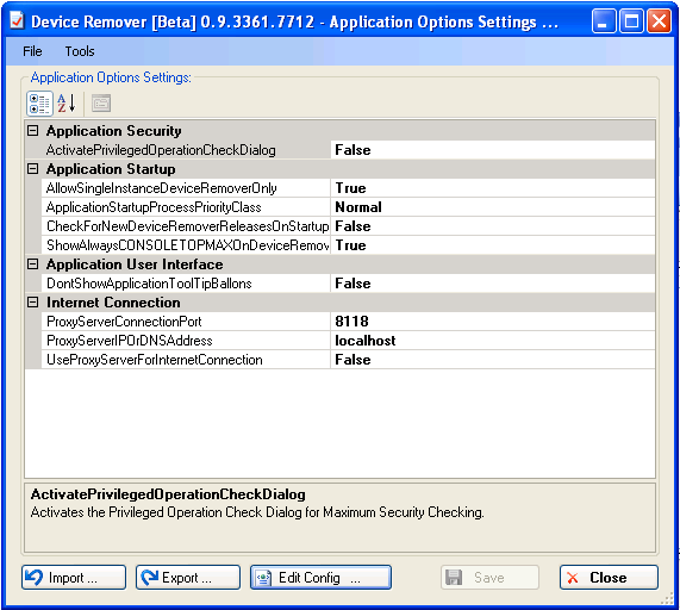Select the AllowSingleInstanceDeviceRemoverOnly property
Image resolution: width=680 pixels, height=610 pixels.
point(186,188)
